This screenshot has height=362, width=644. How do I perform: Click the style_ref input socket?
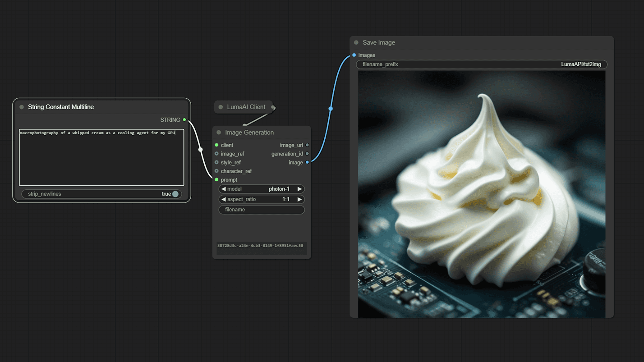coord(216,162)
